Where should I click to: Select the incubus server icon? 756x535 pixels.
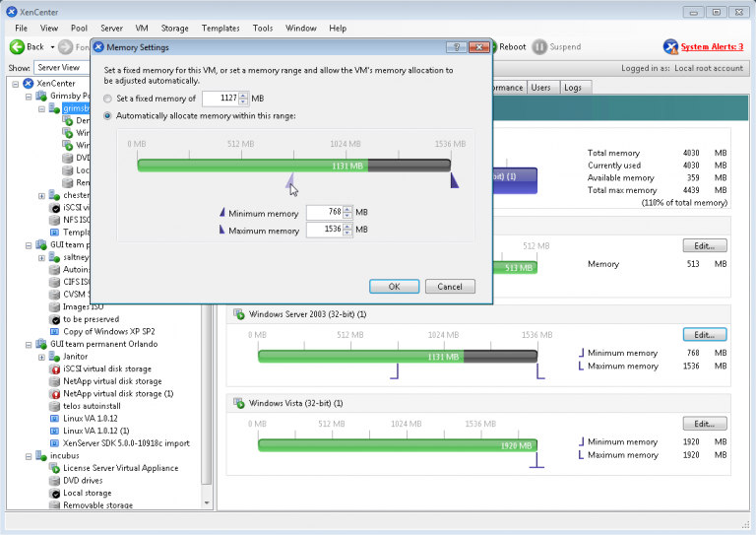tap(41, 455)
